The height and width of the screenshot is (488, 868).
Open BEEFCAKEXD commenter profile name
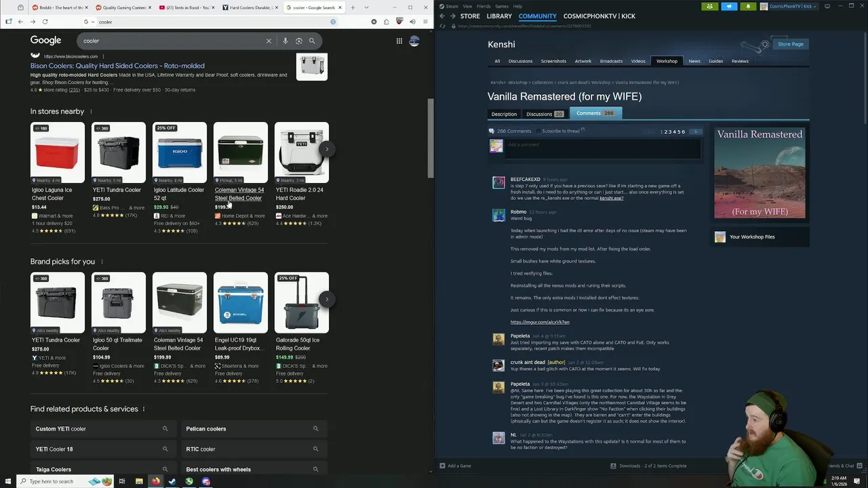pos(526,180)
